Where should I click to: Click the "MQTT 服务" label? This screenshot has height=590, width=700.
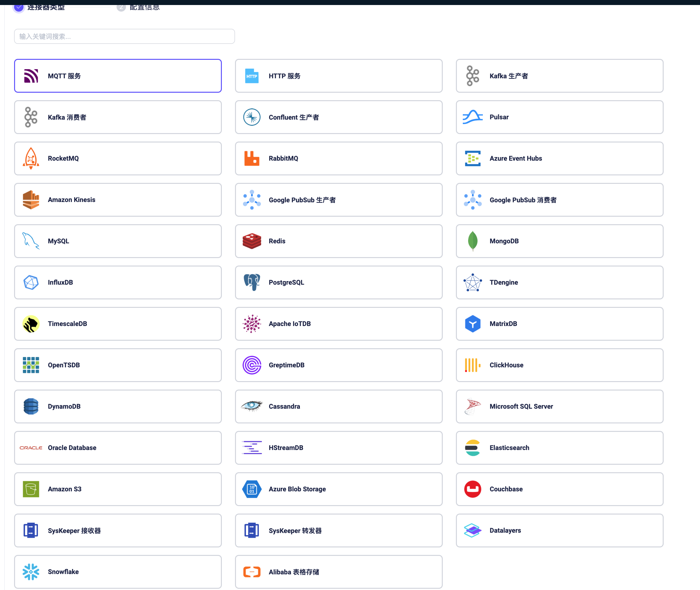(x=64, y=76)
